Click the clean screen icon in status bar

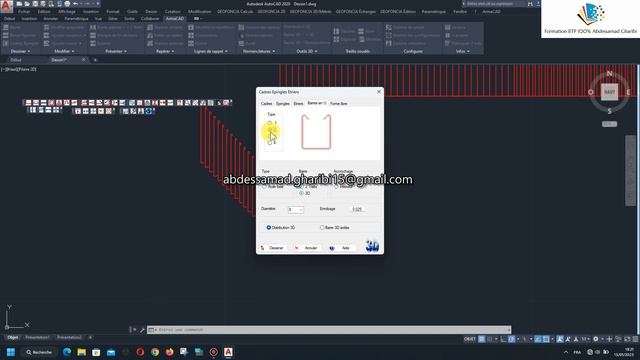(x=627, y=339)
